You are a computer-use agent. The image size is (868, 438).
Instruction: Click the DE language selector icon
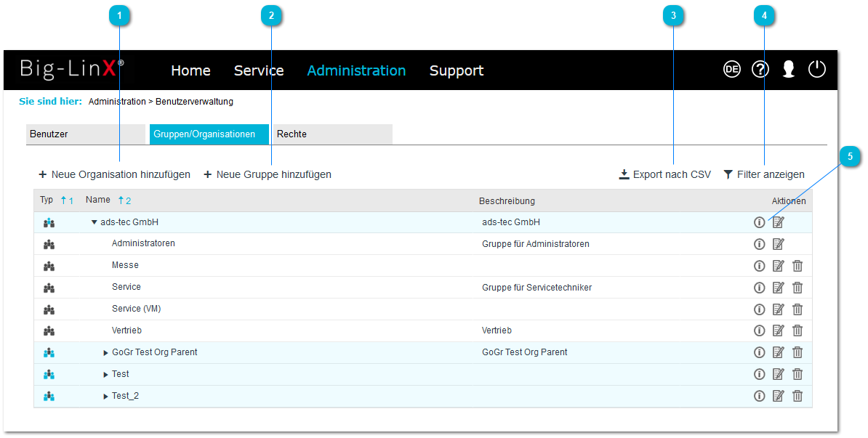pos(731,70)
